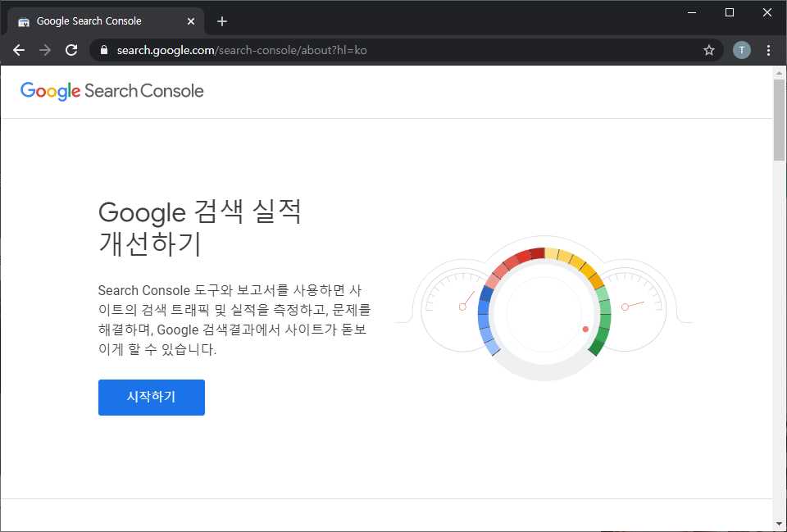The image size is (787, 532).
Task: Click the colorful speedometer gauge illustration
Action: point(544,307)
